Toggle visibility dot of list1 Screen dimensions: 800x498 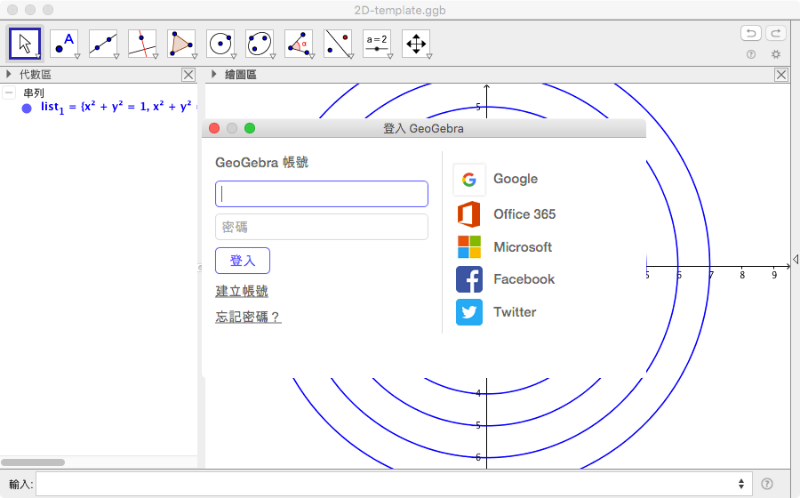point(27,108)
